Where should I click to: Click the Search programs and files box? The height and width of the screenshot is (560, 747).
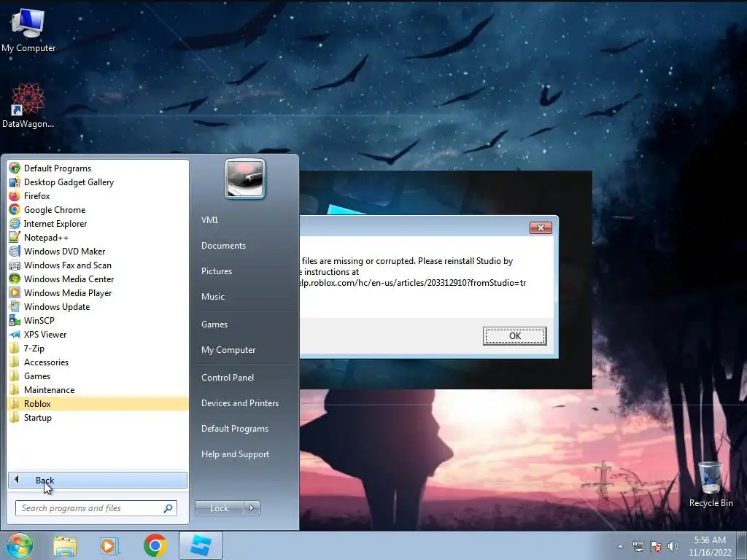96,508
